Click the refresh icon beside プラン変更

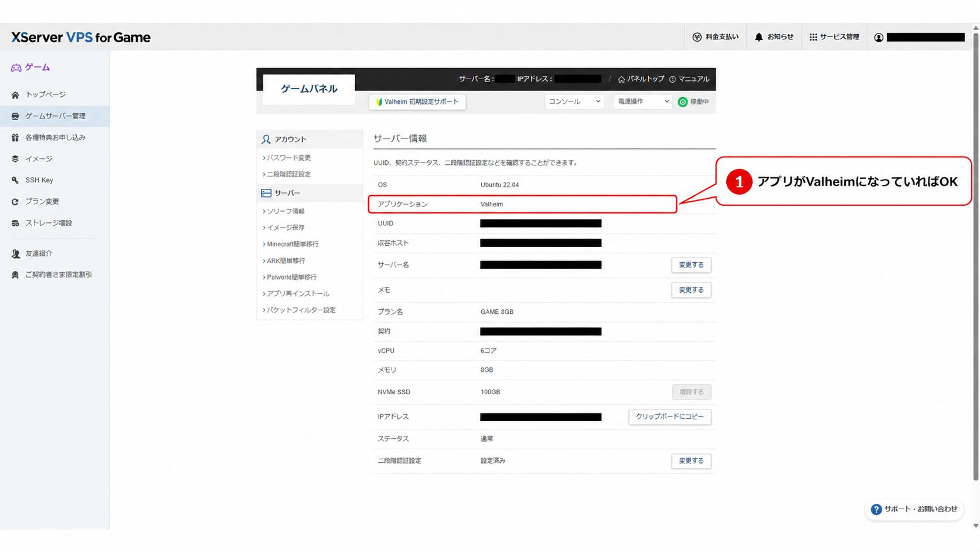pos(15,202)
